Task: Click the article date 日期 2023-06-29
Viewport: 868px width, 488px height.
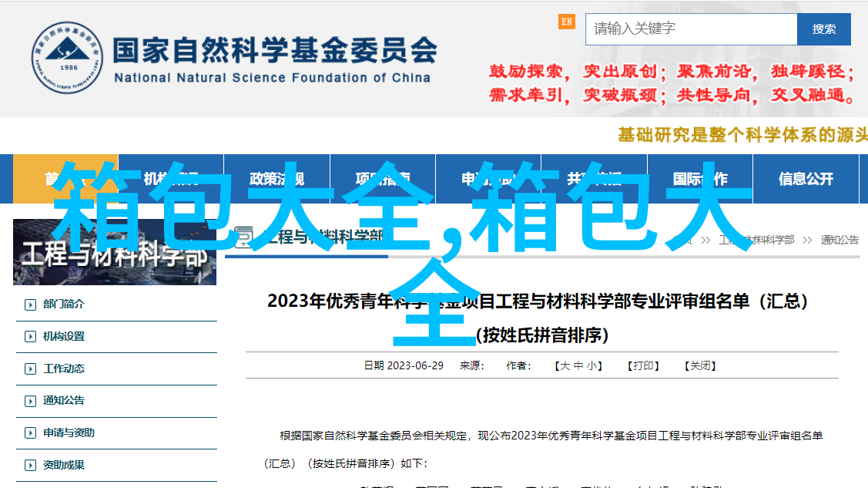Action: pyautogui.click(x=404, y=365)
